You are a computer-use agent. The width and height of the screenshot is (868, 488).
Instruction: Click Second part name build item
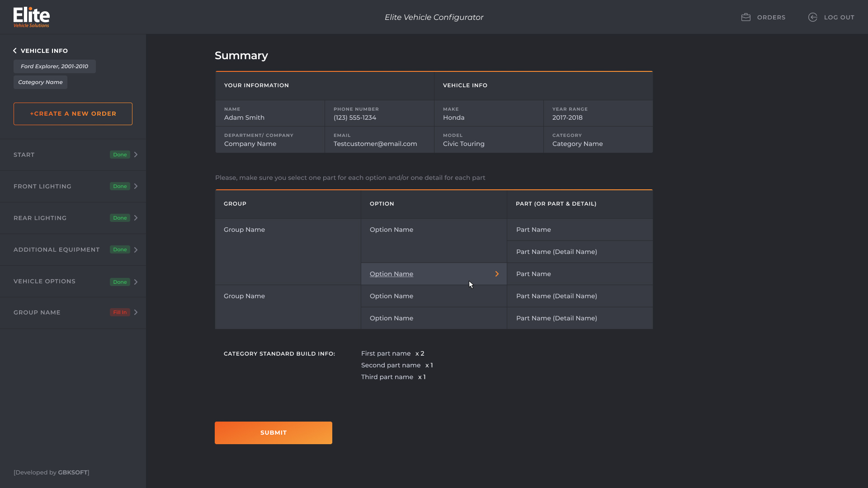pyautogui.click(x=391, y=365)
